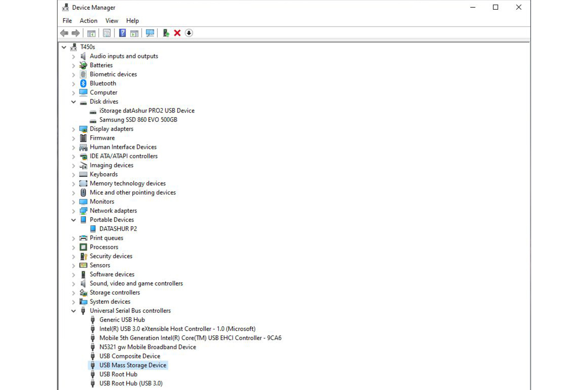Click the Back arrow toolbar icon
Screen dimensions: 588x390
click(x=64, y=33)
